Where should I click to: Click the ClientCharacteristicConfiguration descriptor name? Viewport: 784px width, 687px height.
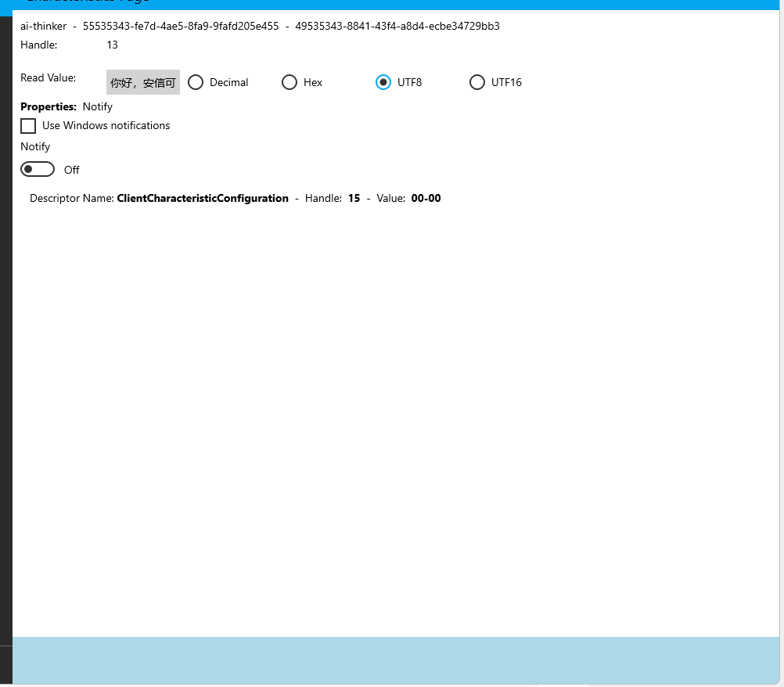click(x=203, y=199)
